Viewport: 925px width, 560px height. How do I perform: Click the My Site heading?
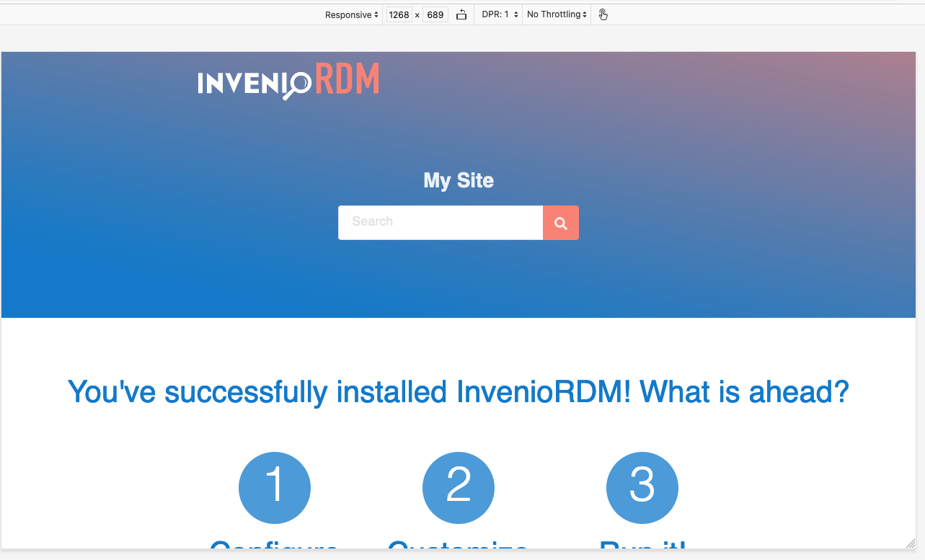459,180
